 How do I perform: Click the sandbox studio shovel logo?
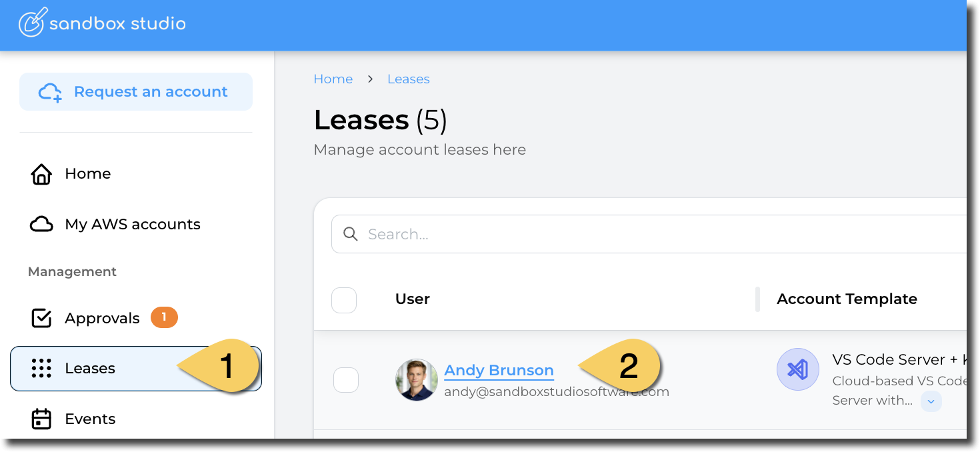click(32, 23)
